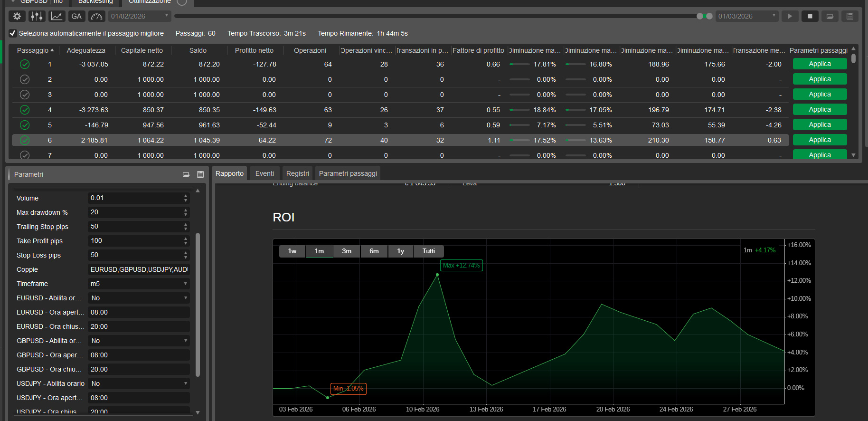Click the Min -1.05% chart marker

[x=348, y=389]
